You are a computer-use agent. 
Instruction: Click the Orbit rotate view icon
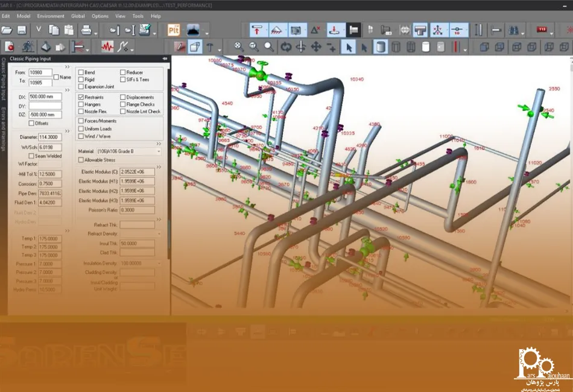point(286,47)
